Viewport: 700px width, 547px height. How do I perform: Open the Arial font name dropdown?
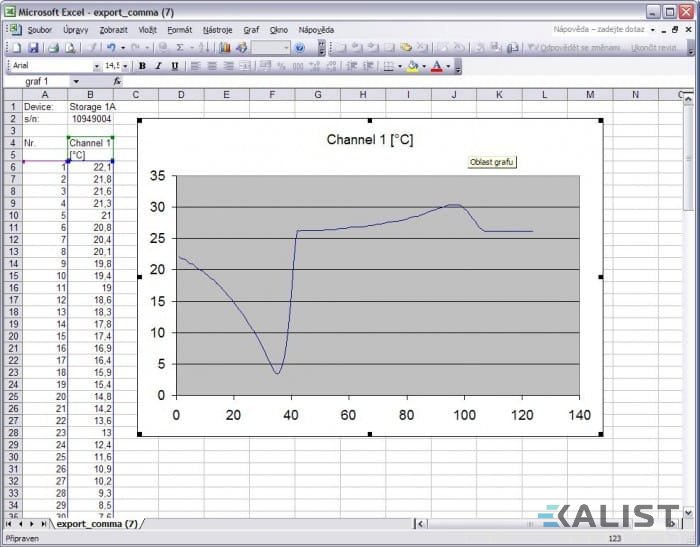point(97,66)
